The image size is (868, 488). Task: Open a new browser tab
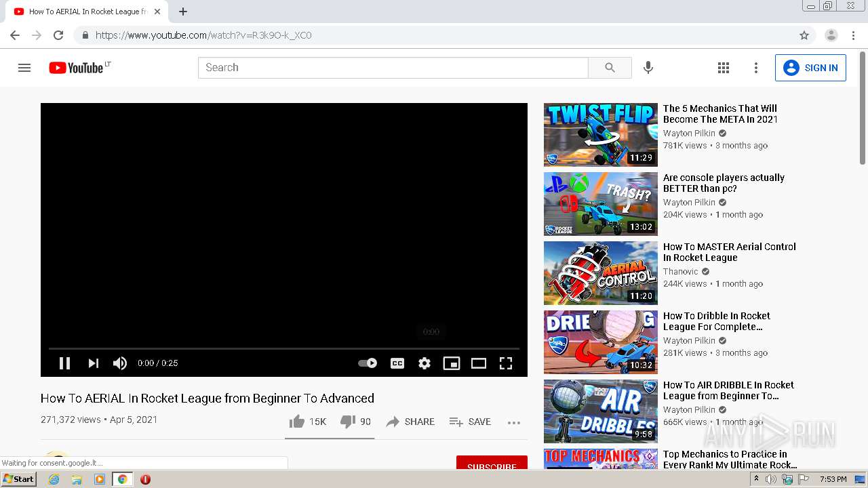(x=183, y=12)
